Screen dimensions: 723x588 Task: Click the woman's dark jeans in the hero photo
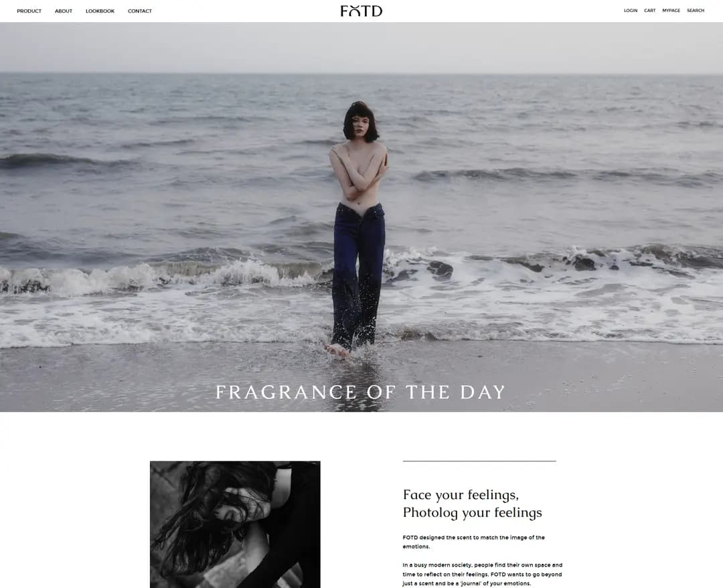(358, 275)
